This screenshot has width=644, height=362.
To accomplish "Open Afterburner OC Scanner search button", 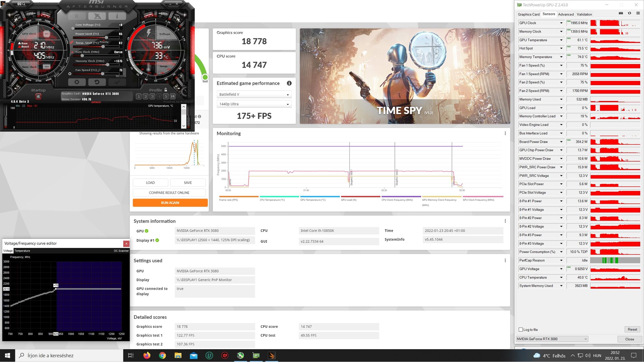I will click(21, 4).
